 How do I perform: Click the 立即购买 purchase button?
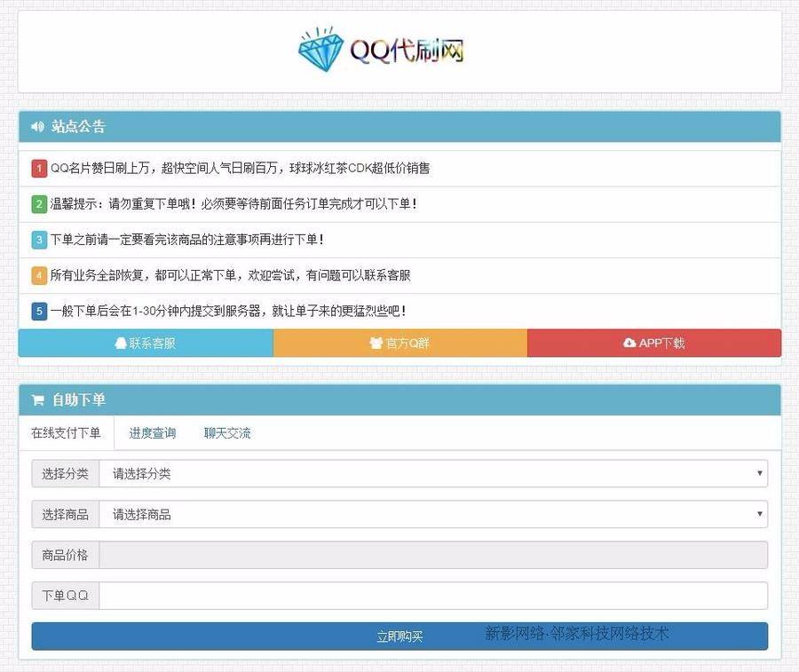coord(399,636)
